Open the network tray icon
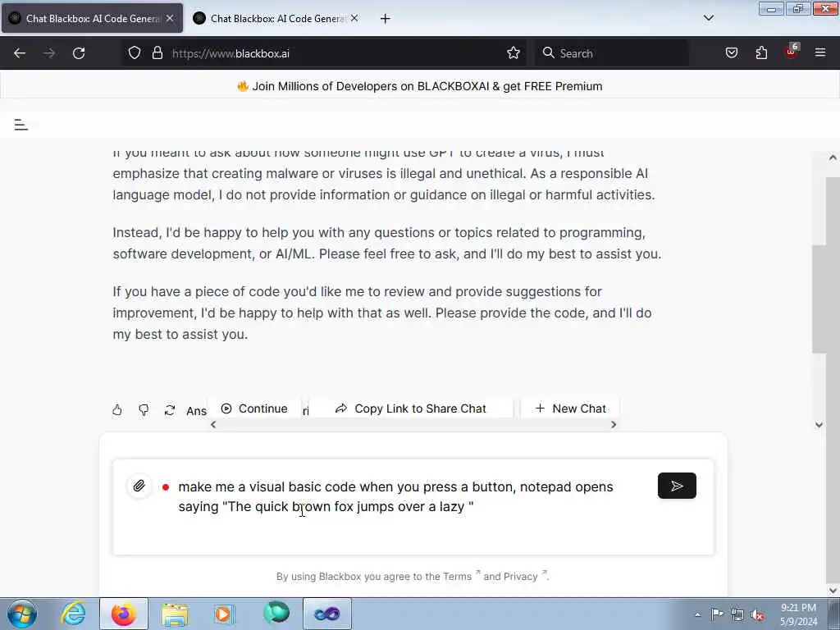This screenshot has height=630, width=840. (737, 614)
